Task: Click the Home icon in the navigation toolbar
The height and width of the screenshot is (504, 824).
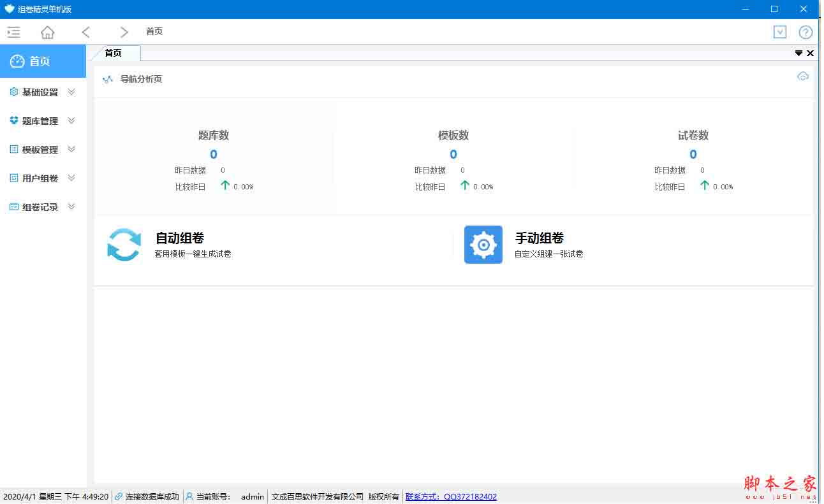Action: 47,32
